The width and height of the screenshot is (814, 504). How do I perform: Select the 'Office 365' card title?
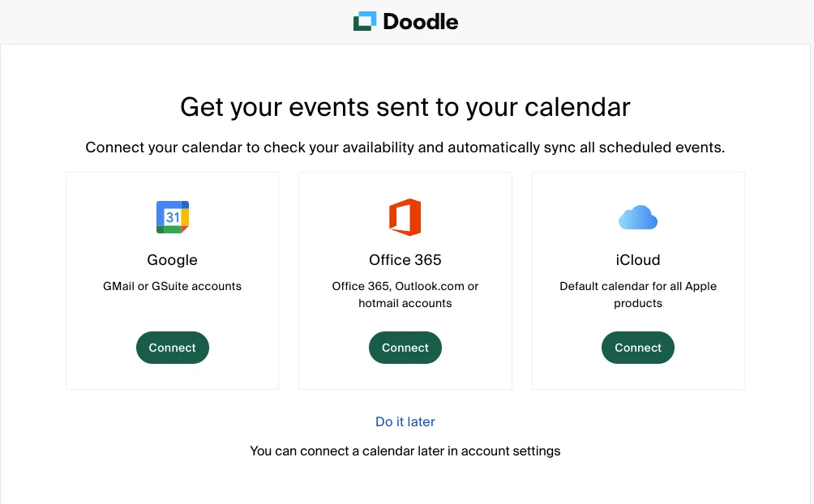point(405,260)
